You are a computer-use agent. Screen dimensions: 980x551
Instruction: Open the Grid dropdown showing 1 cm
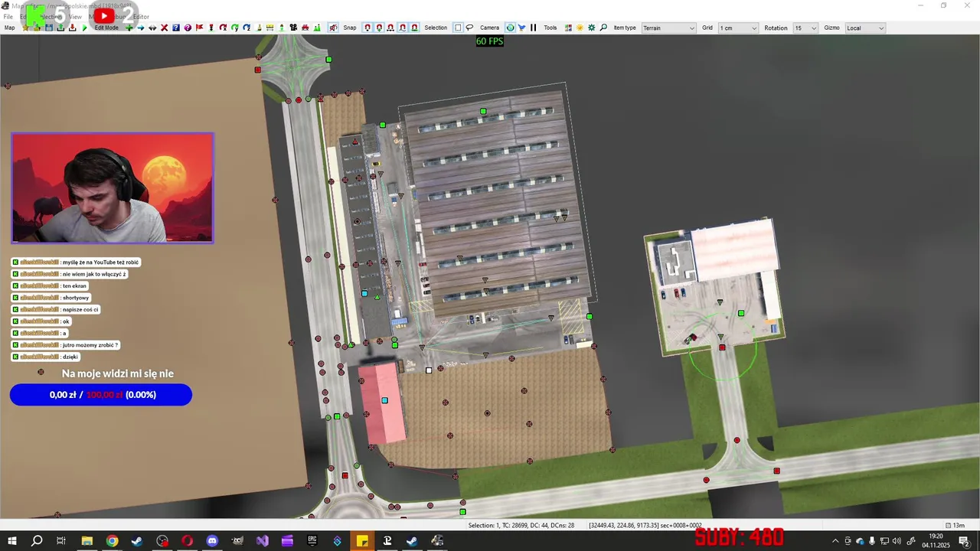click(738, 28)
